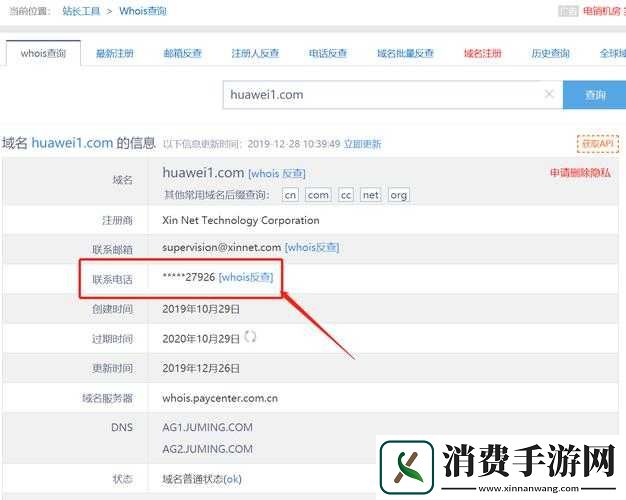Select the org domain suffix box
The image size is (626, 500).
[398, 195]
